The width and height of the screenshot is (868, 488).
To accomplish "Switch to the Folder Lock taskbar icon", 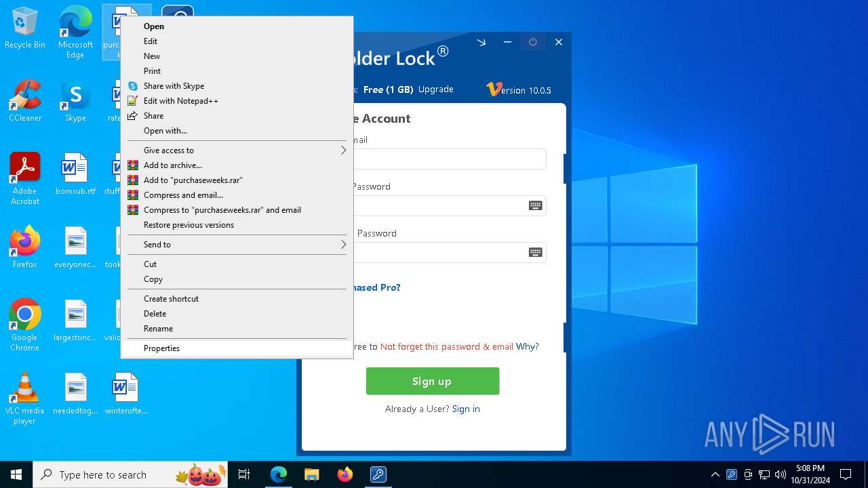I will pos(378,474).
